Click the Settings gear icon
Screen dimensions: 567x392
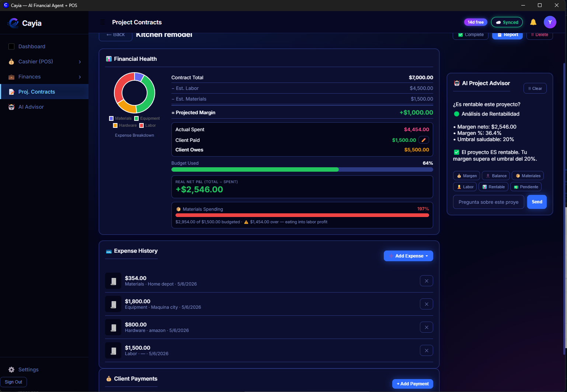click(11, 370)
